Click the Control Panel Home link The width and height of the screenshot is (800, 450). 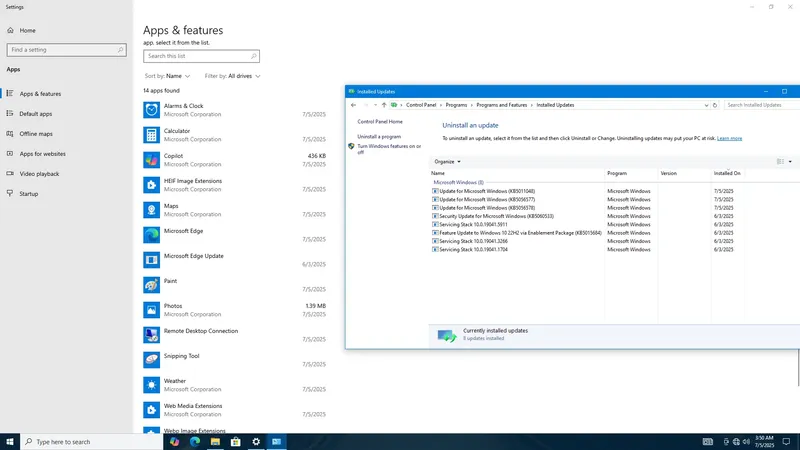point(380,122)
